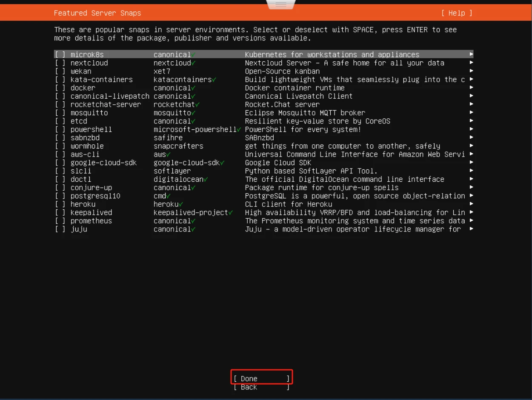Open the sabnzbd row's right arrow
The width and height of the screenshot is (532, 400).
(x=471, y=137)
